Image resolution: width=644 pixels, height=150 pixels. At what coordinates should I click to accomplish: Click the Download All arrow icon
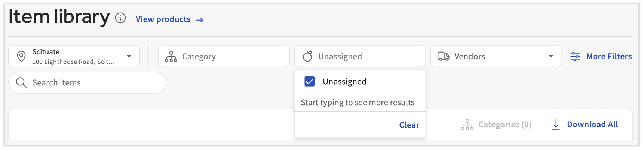click(x=556, y=125)
